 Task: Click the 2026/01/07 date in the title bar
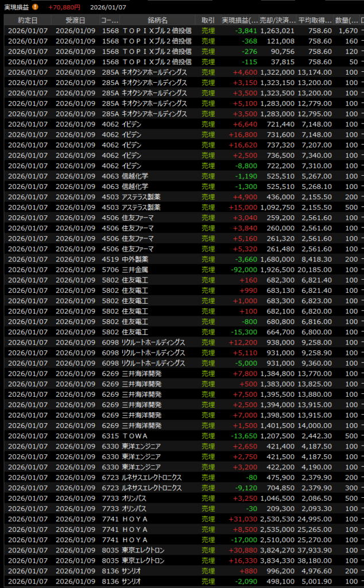[x=106, y=7]
